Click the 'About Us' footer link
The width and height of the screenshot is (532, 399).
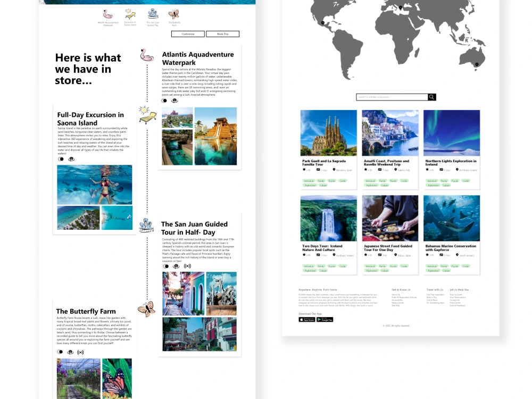pos(396,295)
